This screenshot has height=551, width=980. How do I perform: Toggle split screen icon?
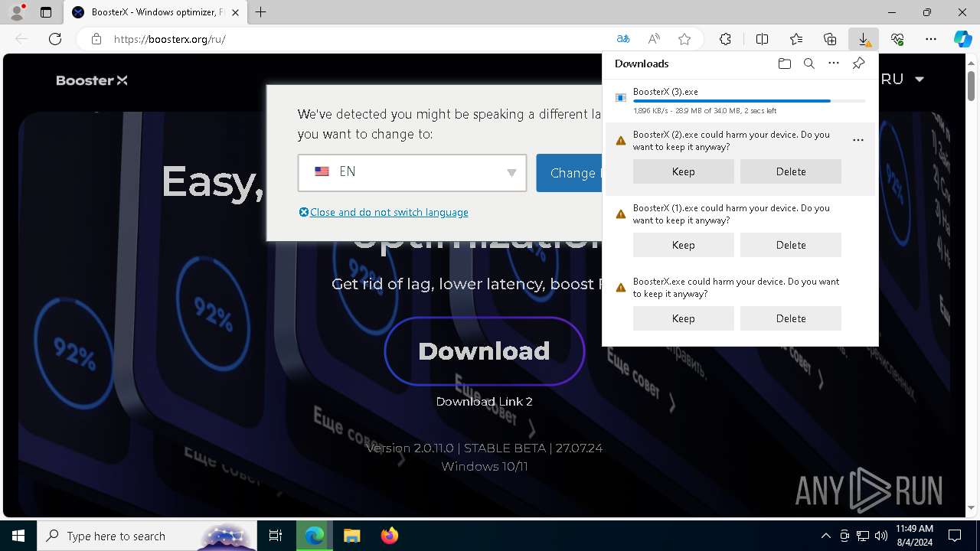click(762, 39)
